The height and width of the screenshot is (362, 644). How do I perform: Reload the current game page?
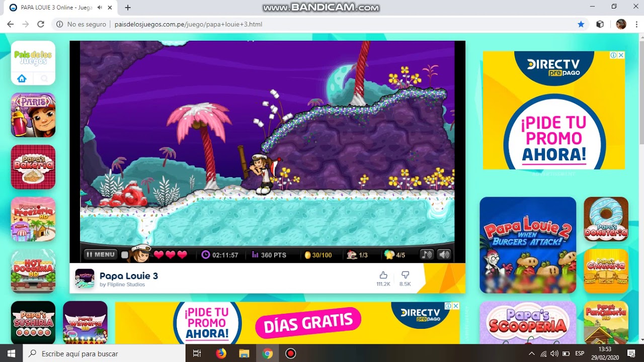point(41,24)
